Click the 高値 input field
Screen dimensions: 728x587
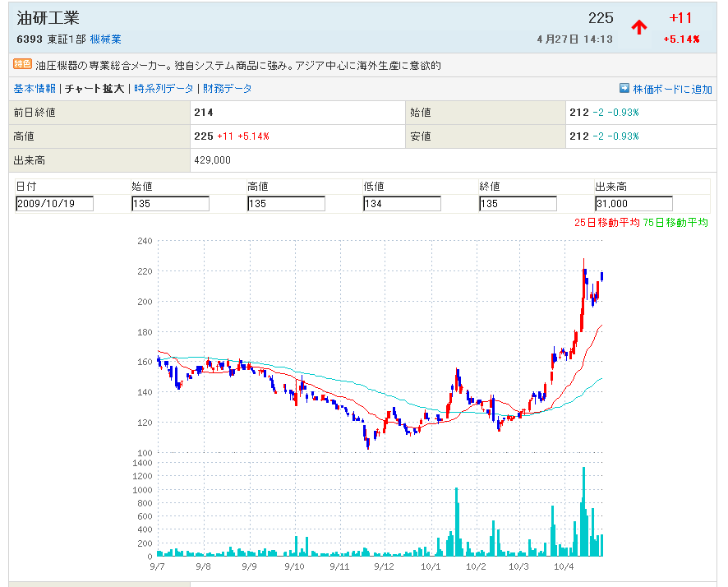[x=286, y=204]
